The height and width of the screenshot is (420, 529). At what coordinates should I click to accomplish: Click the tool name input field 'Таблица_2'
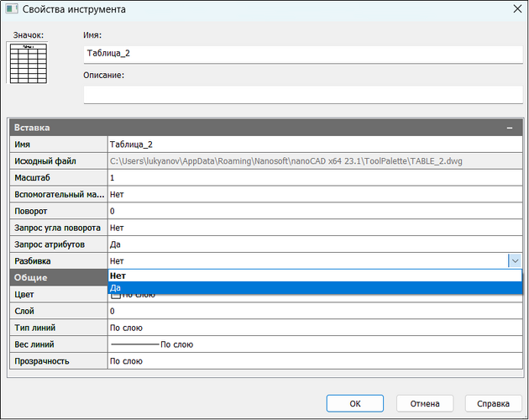303,54
